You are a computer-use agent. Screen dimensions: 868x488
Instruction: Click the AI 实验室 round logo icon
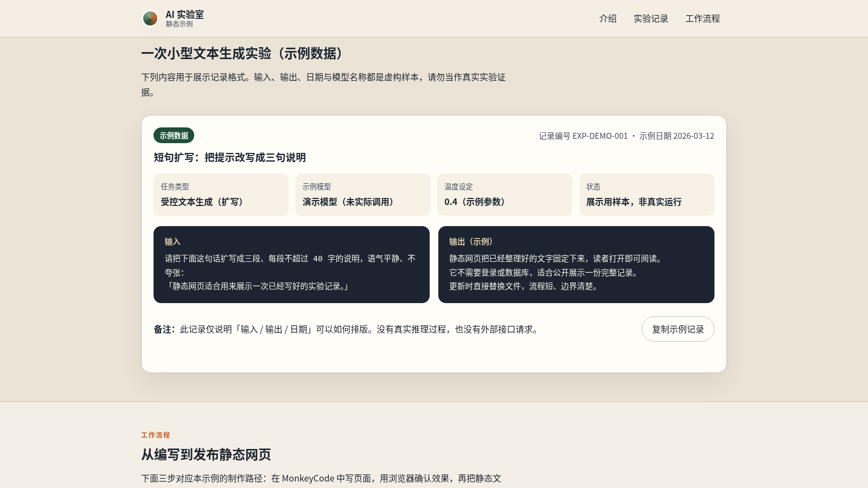[x=150, y=18]
